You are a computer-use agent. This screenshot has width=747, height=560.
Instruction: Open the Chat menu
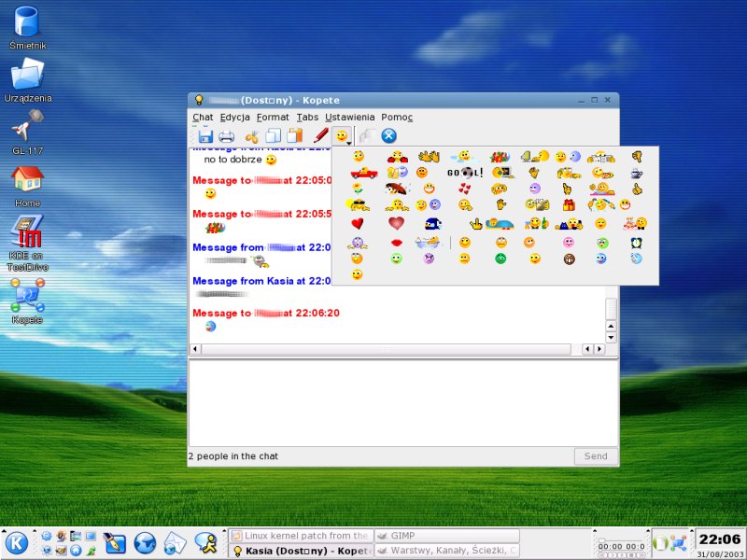pos(203,118)
